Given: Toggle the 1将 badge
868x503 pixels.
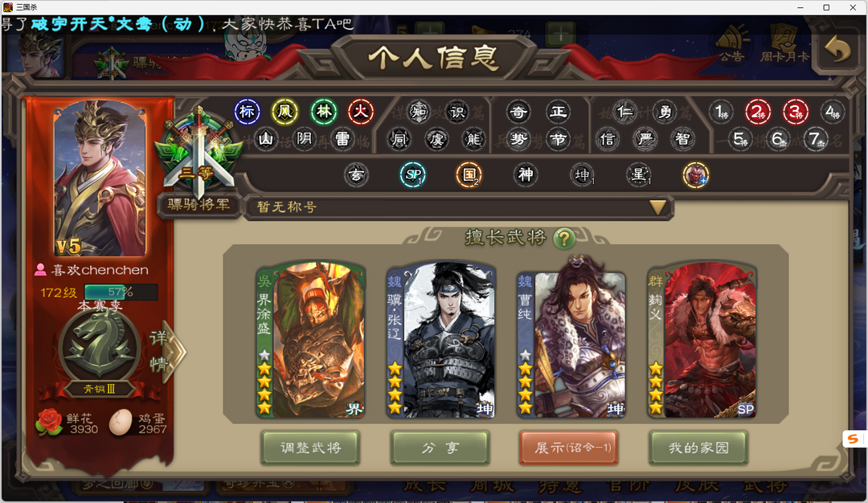Looking at the screenshot, I should (x=721, y=112).
